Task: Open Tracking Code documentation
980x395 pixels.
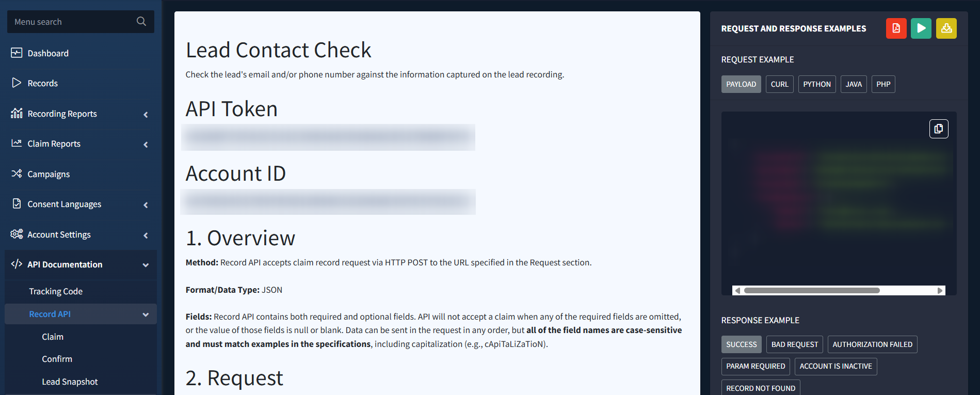Action: pos(56,291)
